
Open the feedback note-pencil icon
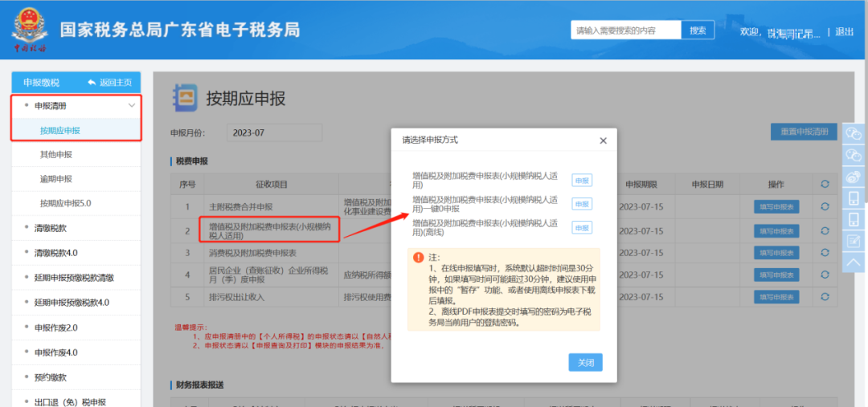[x=854, y=240]
